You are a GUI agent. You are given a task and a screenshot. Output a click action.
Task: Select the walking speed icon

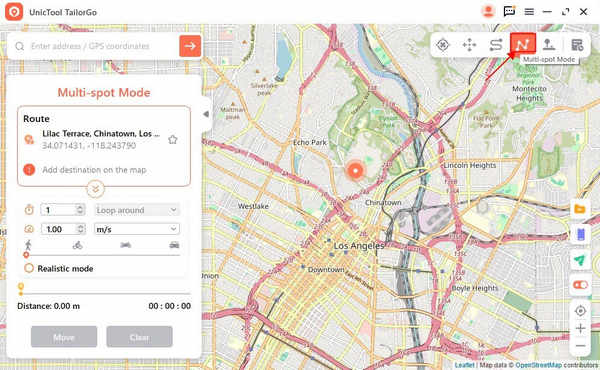[28, 245]
